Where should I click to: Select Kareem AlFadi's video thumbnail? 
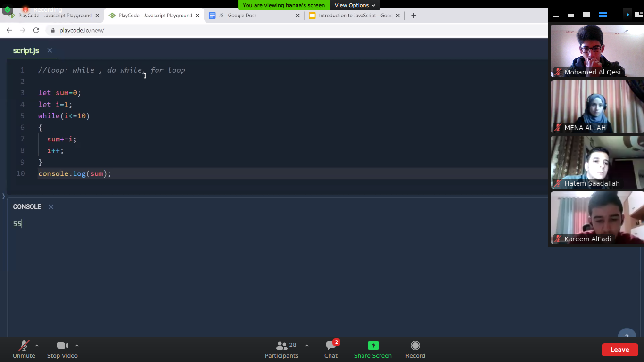pyautogui.click(x=596, y=218)
